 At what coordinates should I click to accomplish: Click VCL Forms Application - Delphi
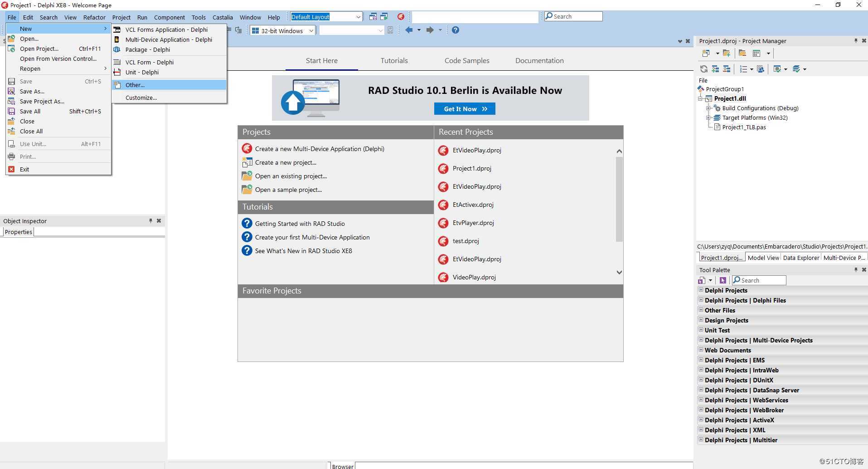pos(169,29)
